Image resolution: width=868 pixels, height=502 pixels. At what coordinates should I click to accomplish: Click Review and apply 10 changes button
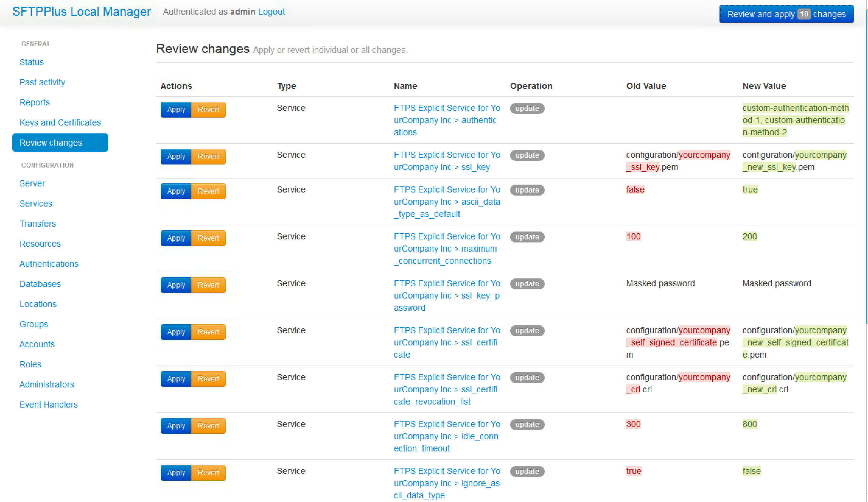tap(786, 14)
